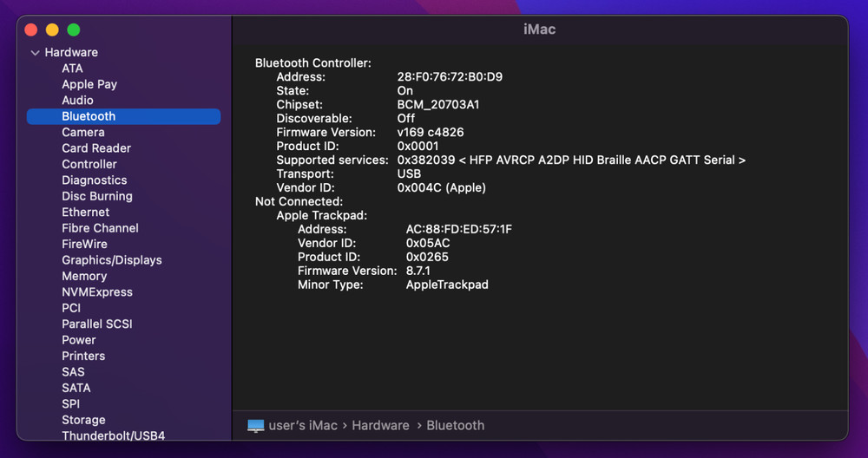This screenshot has height=458, width=868.
Task: Click the iMac computer icon in path bar
Action: click(255, 426)
